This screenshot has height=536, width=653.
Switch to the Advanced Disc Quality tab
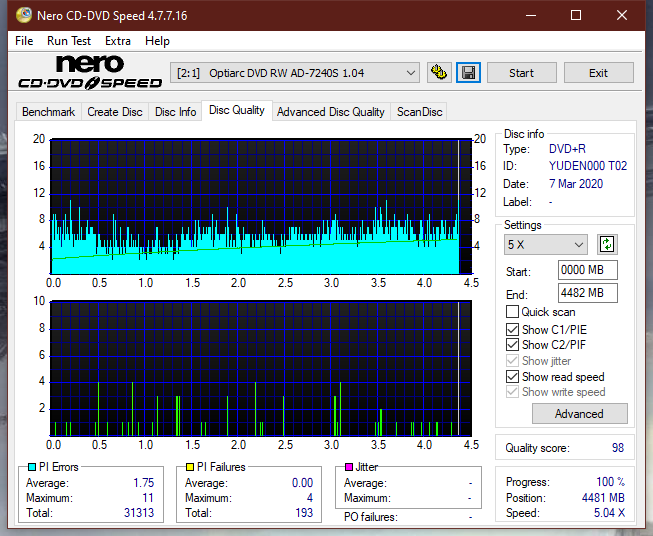click(x=331, y=112)
